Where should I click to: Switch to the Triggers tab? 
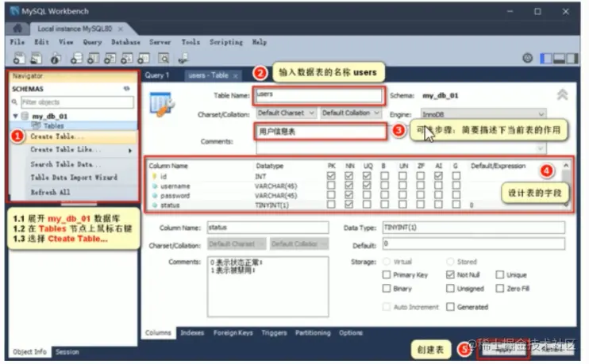point(274,333)
